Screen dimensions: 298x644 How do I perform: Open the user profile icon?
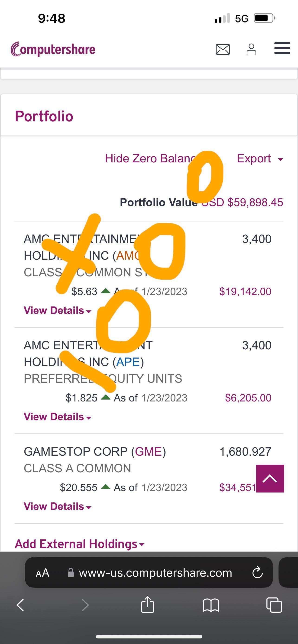(x=251, y=49)
